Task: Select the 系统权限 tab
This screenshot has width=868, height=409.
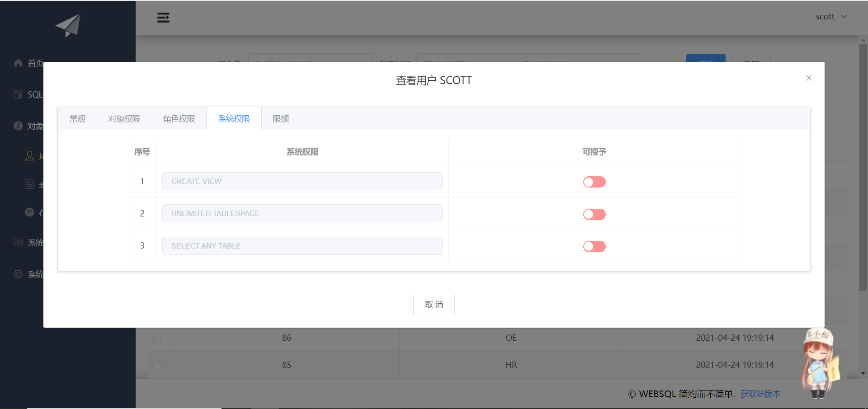Action: (x=234, y=118)
